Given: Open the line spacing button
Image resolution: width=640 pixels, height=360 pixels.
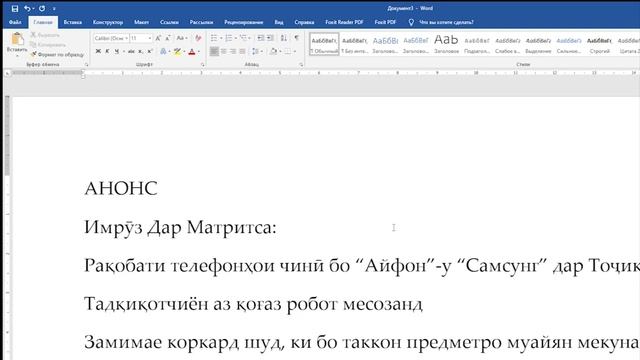Looking at the screenshot, I should 255,51.
